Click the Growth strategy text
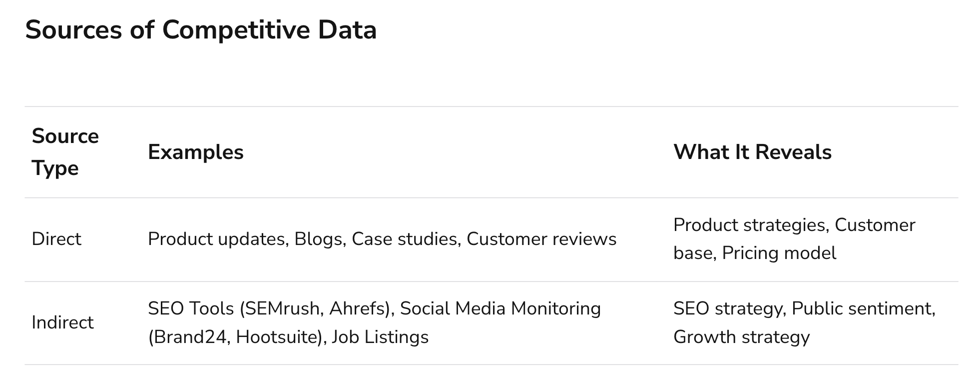980x386 pixels. (x=742, y=337)
